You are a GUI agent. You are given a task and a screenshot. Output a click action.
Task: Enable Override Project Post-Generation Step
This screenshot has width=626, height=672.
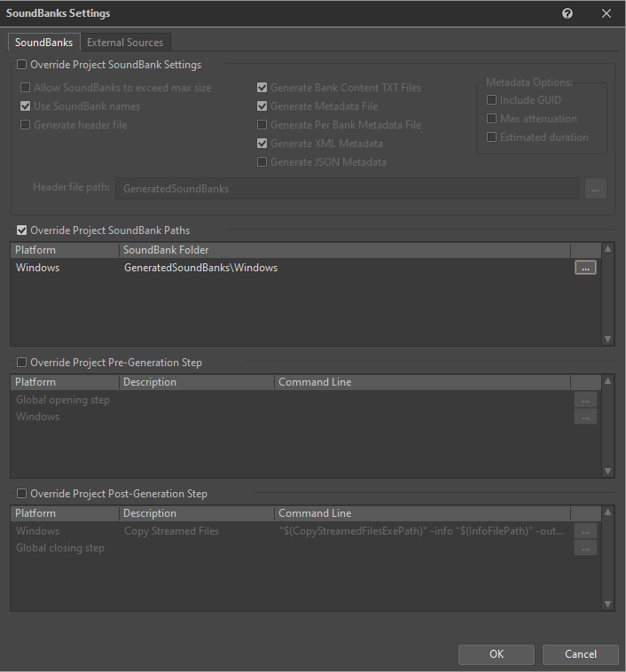(21, 494)
